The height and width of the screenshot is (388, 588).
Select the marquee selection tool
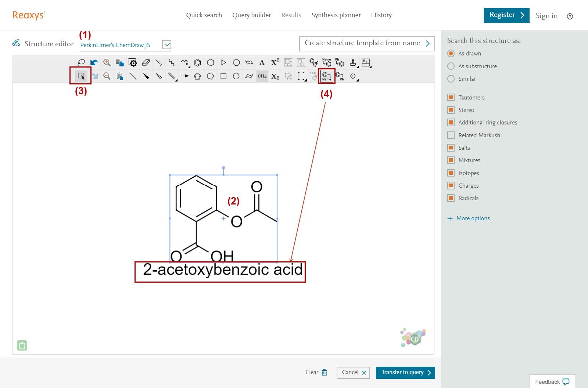click(80, 76)
